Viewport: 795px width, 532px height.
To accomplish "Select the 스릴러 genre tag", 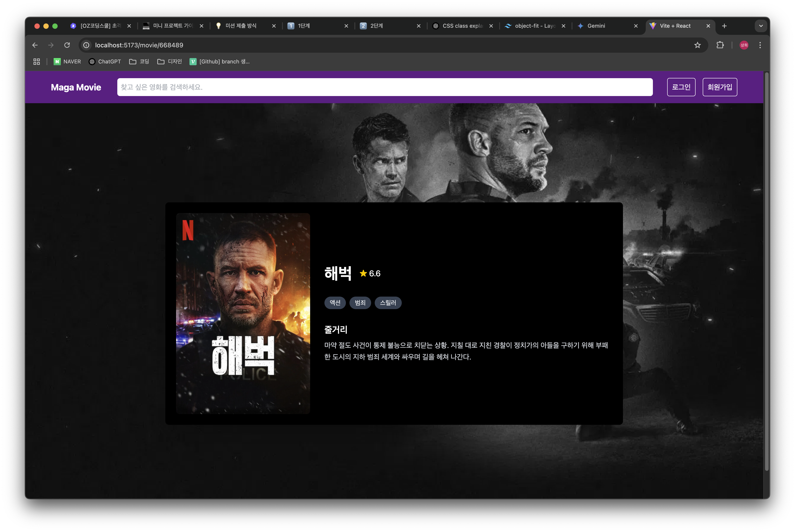I will pos(388,303).
